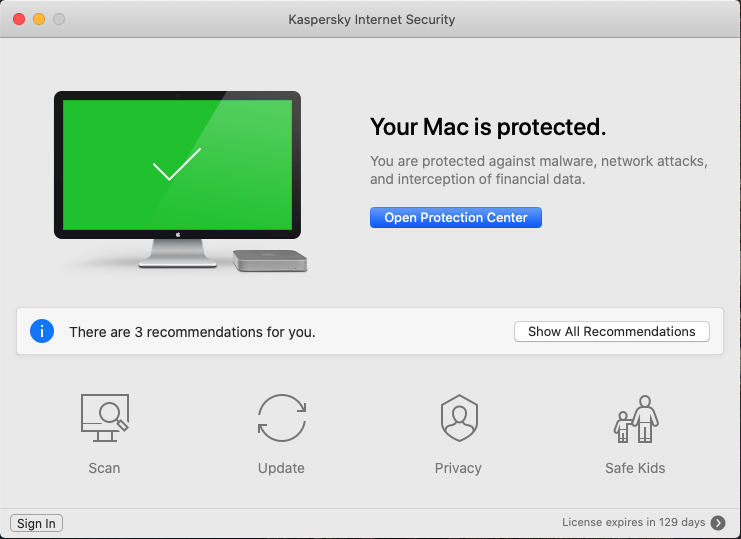Click the Scan label text
Screen dimensions: 741x539
tap(104, 468)
